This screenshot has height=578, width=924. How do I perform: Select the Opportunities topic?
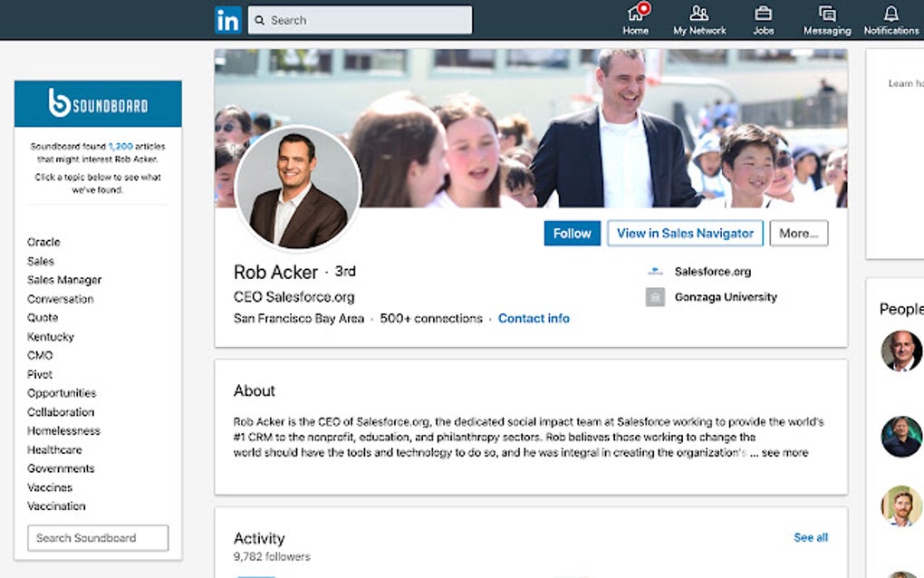(x=62, y=393)
